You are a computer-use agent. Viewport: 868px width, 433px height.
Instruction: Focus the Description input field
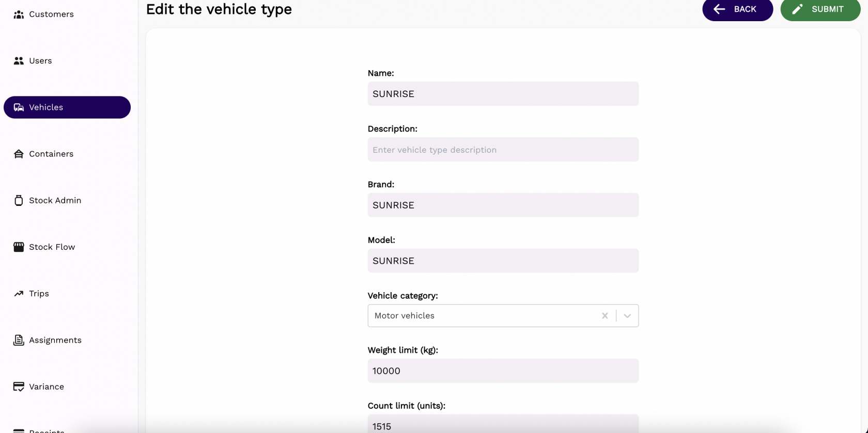point(503,150)
